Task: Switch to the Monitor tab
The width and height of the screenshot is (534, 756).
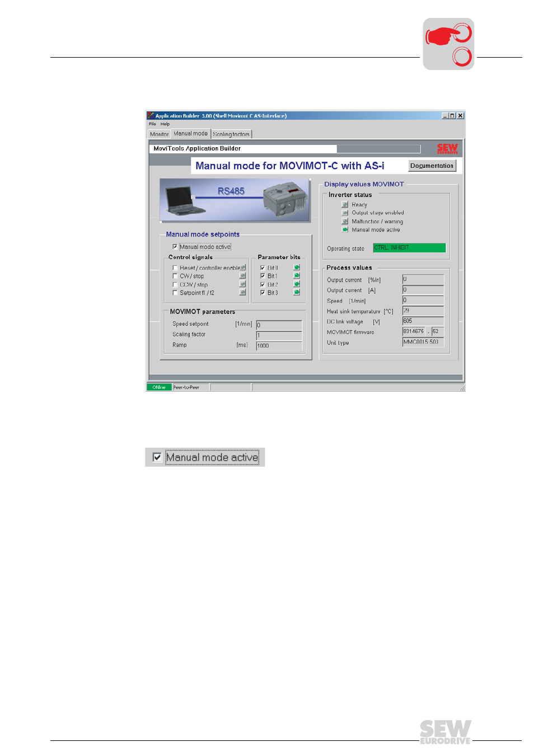Action: [159, 134]
